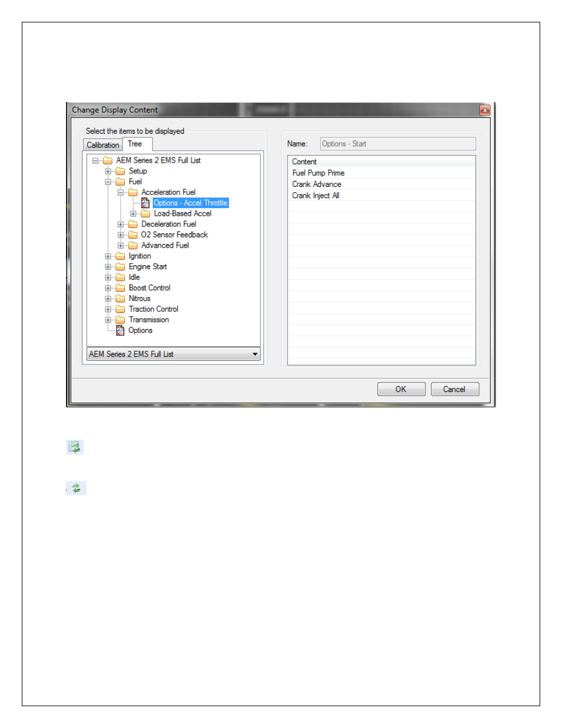Expand the Engine Start tree node
Screen dimensions: 562x728
pyautogui.click(x=108, y=266)
